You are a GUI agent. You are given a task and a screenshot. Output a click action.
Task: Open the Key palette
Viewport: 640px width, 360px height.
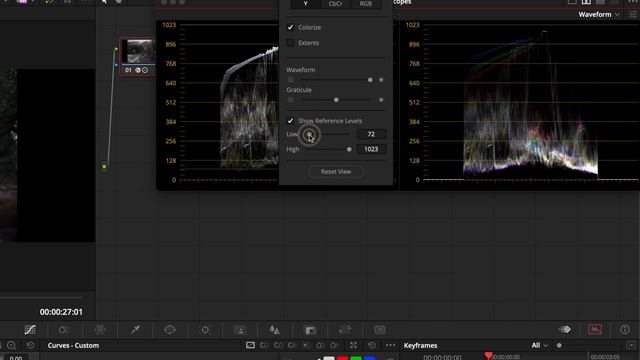pos(310,329)
